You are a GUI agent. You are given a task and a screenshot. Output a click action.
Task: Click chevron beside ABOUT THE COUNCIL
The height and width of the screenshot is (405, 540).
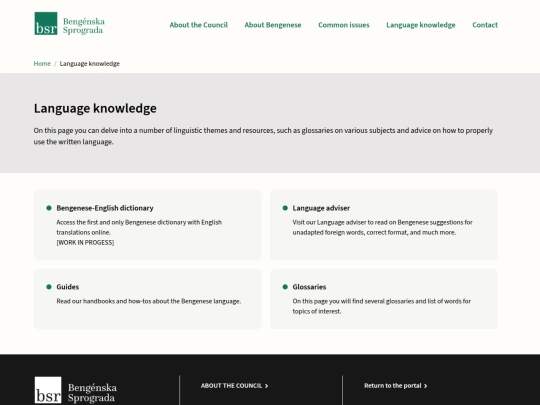(267, 386)
